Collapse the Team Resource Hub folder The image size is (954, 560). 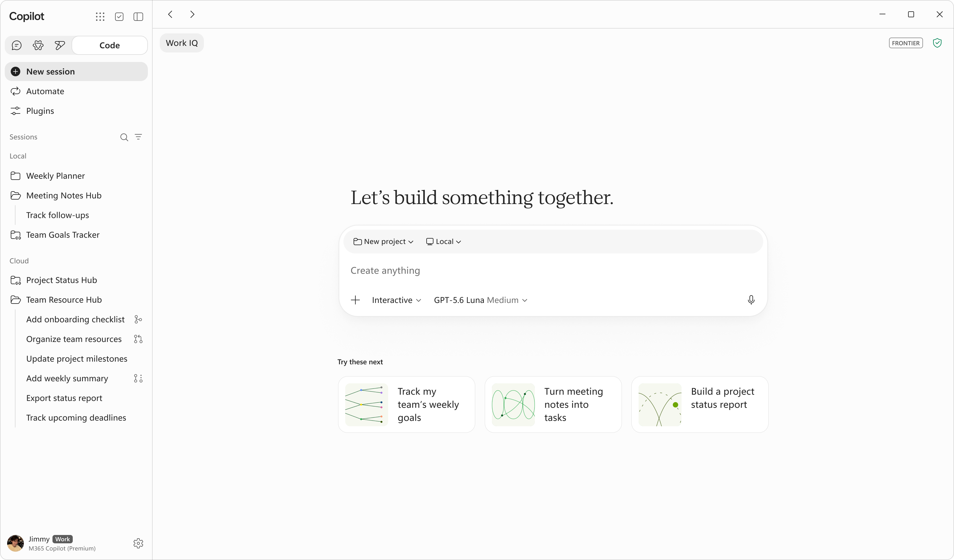[x=76, y=300]
